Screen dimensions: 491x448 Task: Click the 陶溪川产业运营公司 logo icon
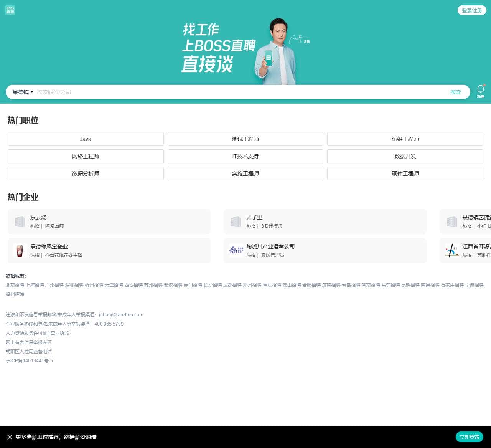coord(236,251)
